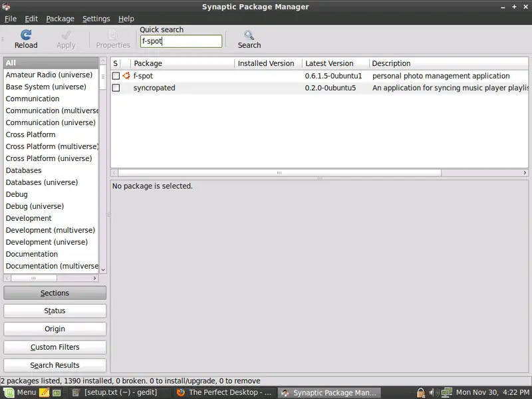Mark the f-spot package checkbox
Viewport: 532px width, 399px height.
(x=116, y=76)
